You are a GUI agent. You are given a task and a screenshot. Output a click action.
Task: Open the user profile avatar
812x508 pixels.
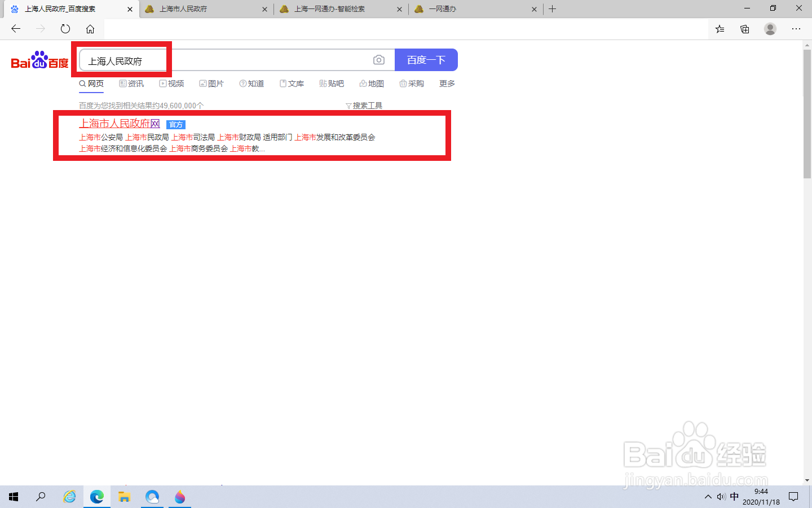pos(770,29)
